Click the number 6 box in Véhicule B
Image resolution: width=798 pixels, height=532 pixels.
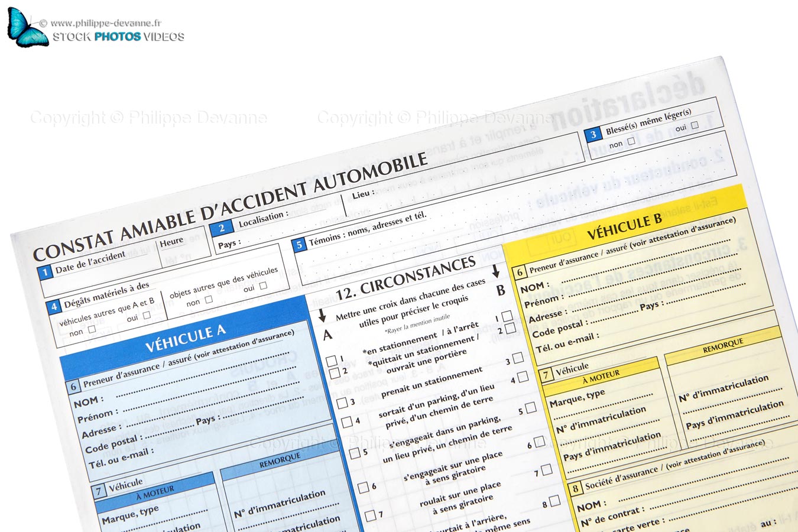coord(519,273)
